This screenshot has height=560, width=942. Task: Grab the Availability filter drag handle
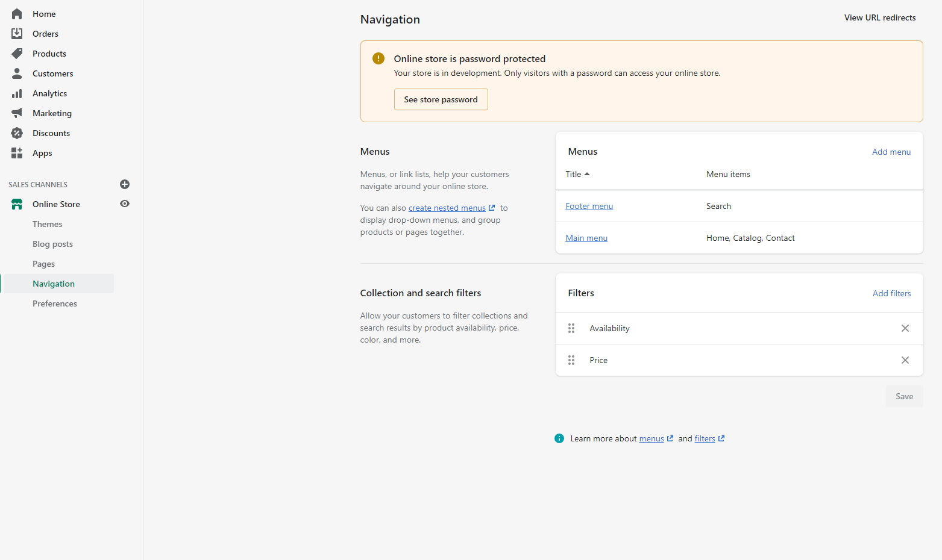pyautogui.click(x=571, y=328)
